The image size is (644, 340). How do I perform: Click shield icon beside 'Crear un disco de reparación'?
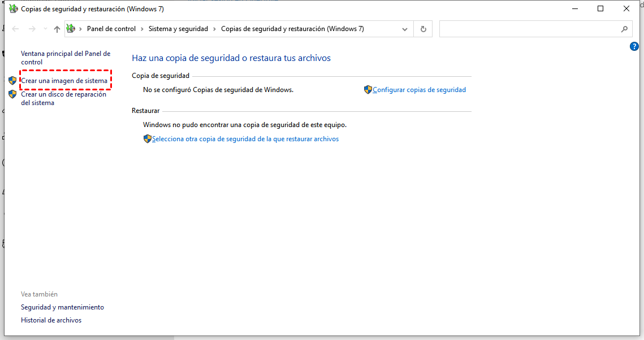click(x=12, y=94)
